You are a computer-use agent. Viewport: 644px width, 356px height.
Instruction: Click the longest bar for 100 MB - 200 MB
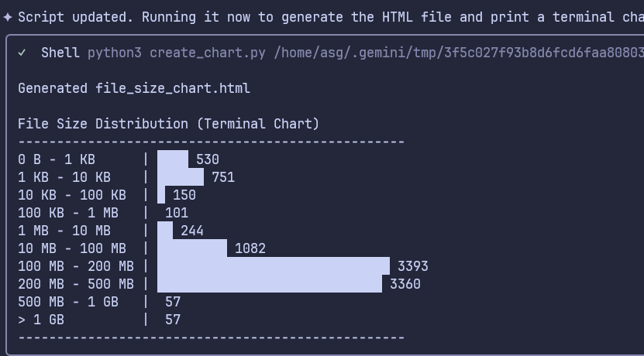[274, 266]
